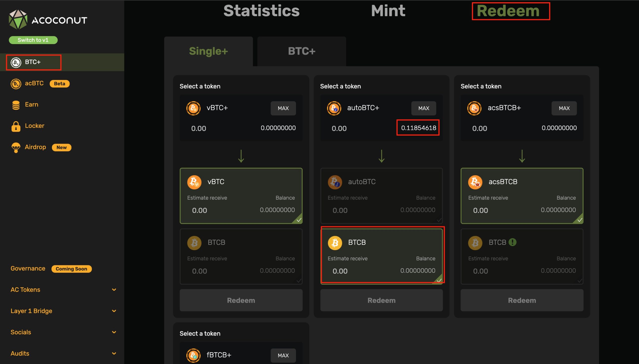Switch to the Mint tab
The width and height of the screenshot is (639, 364).
point(388,11)
